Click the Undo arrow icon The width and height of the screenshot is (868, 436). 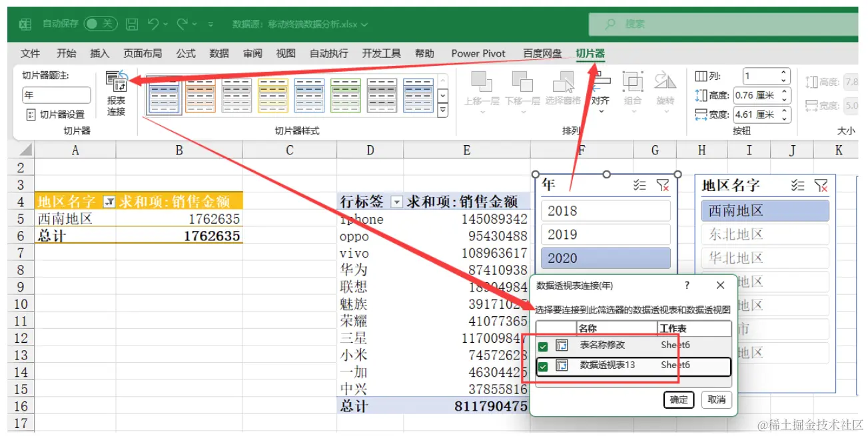click(x=153, y=24)
